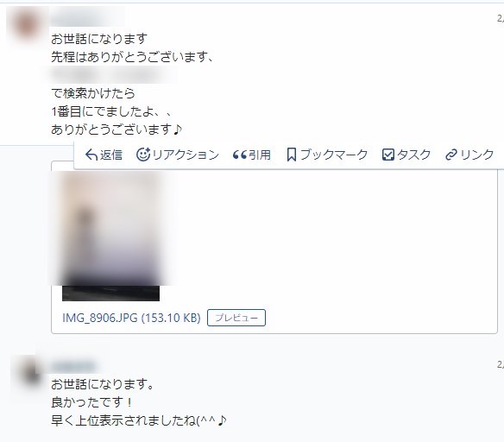Choose the 引用 label in toolbar
The width and height of the screenshot is (504, 442).
coord(260,155)
